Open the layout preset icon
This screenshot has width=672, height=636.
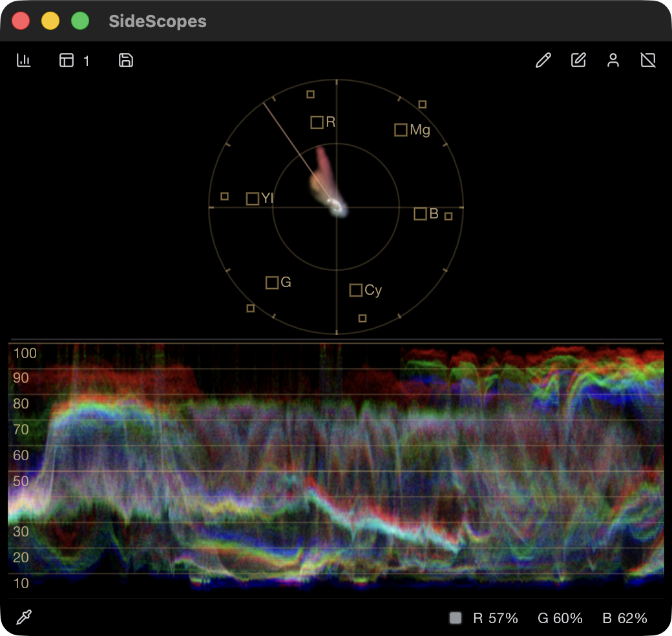pos(67,60)
